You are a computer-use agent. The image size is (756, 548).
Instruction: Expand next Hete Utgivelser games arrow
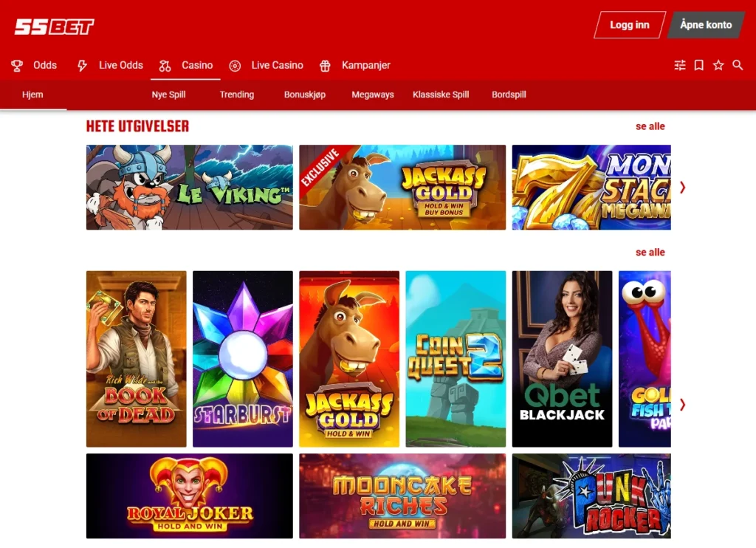point(682,187)
